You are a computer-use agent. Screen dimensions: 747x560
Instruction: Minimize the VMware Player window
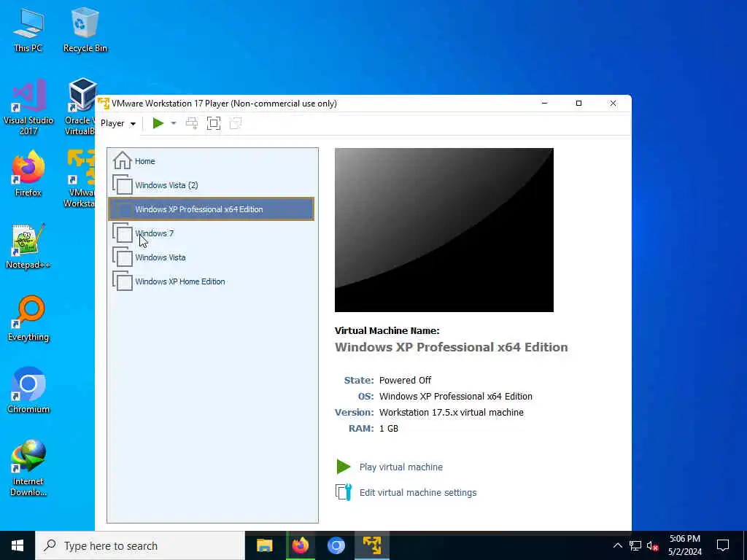pyautogui.click(x=544, y=104)
